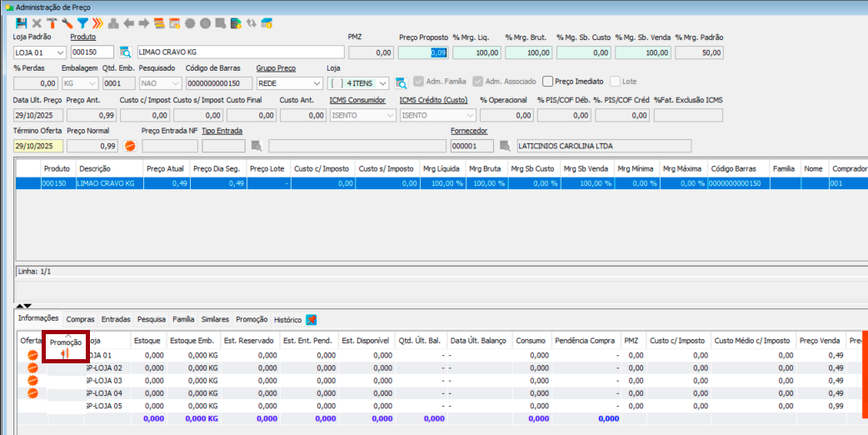868x435 pixels.
Task: Click the blue funnel filter icon
Action: [82, 23]
